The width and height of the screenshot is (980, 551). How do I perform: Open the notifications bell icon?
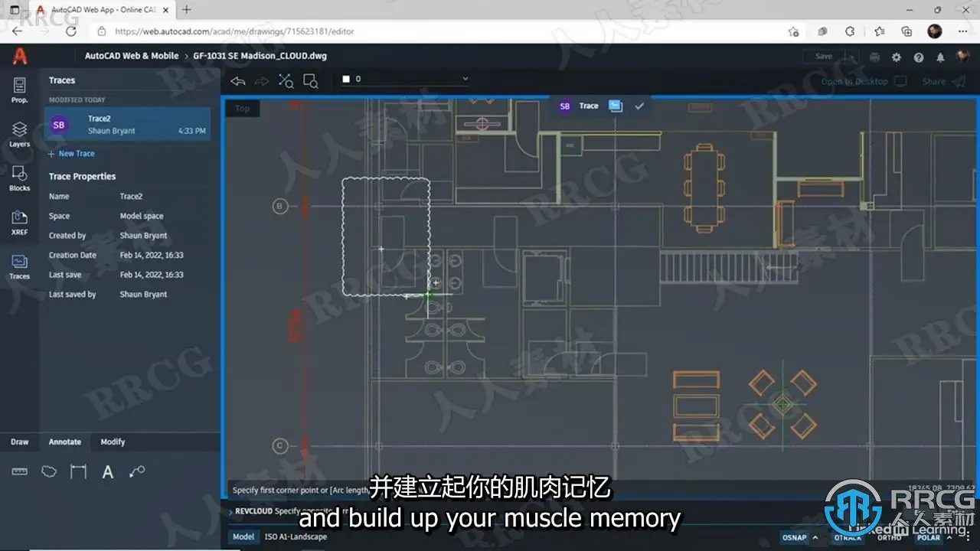[940, 57]
